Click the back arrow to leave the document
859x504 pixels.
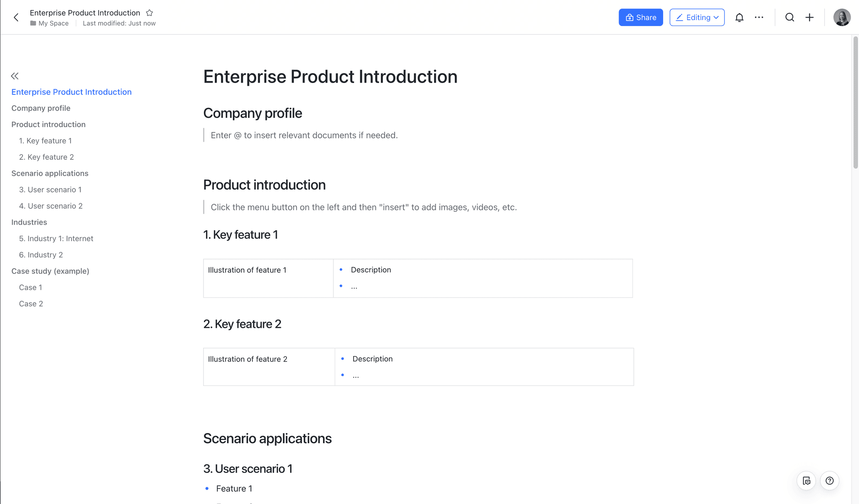[x=16, y=17]
